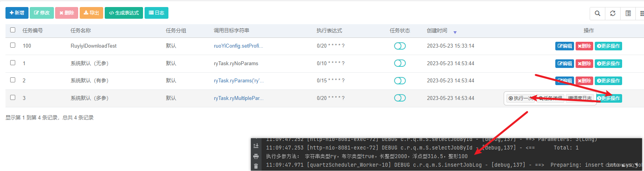644x171 pixels.
Task: Click the RuyiyiDownloadTest task name cell
Action: pyautogui.click(x=94, y=46)
